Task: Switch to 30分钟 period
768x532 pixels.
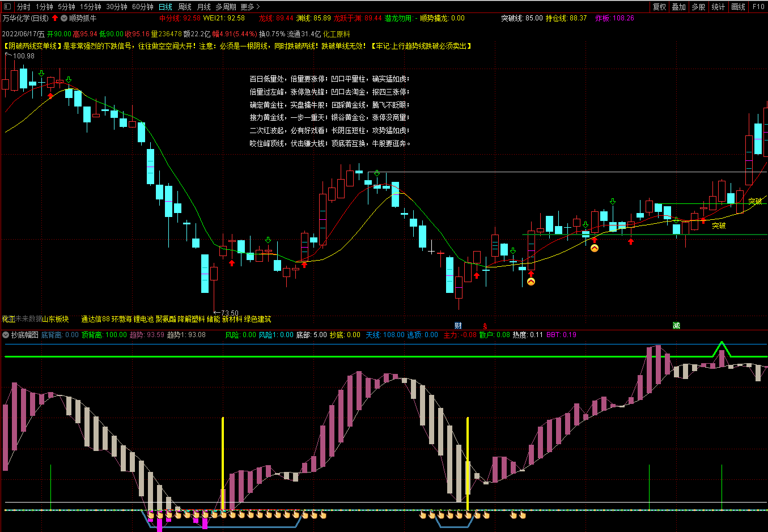Action: click(117, 7)
